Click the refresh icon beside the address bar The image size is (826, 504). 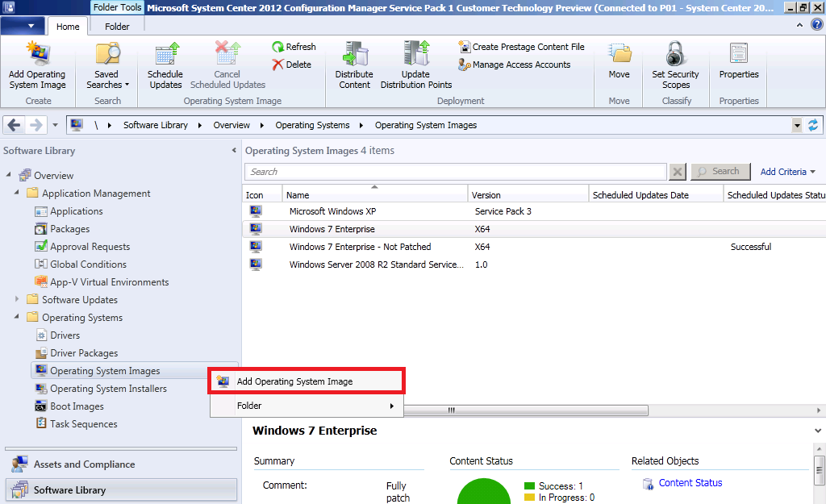pyautogui.click(x=813, y=125)
